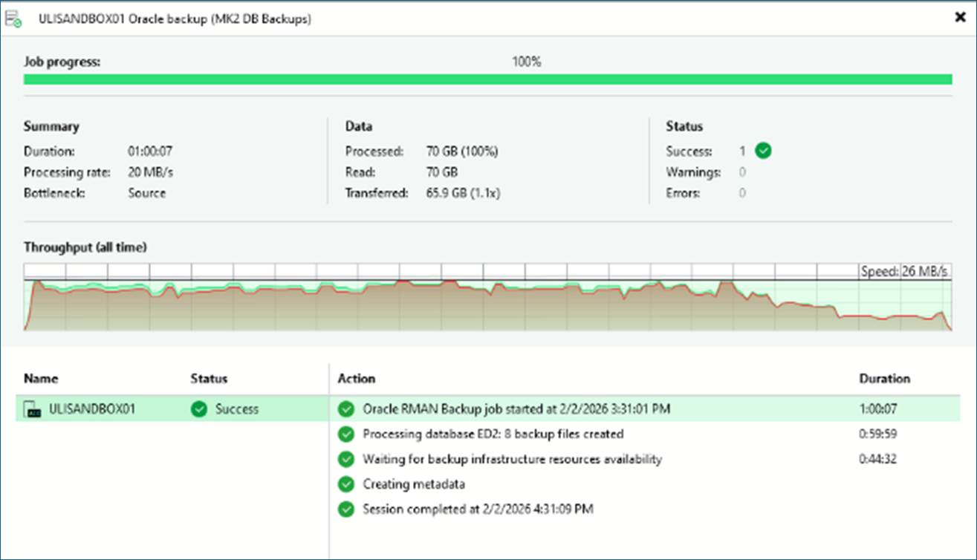977x560 pixels.
Task: Click the Success status icon for ULISANDBOX01
Action: (198, 408)
